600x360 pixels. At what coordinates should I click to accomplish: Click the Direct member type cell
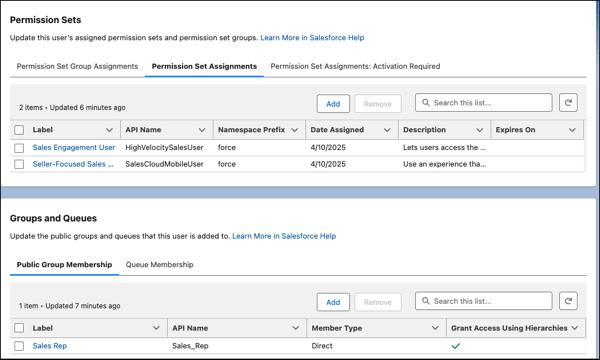click(x=322, y=346)
